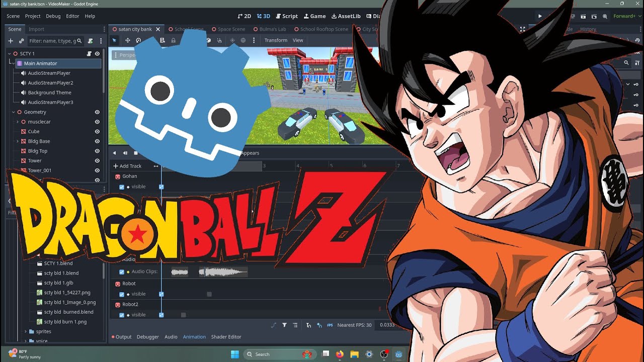Expand the Bldg Base node

[x=17, y=141]
